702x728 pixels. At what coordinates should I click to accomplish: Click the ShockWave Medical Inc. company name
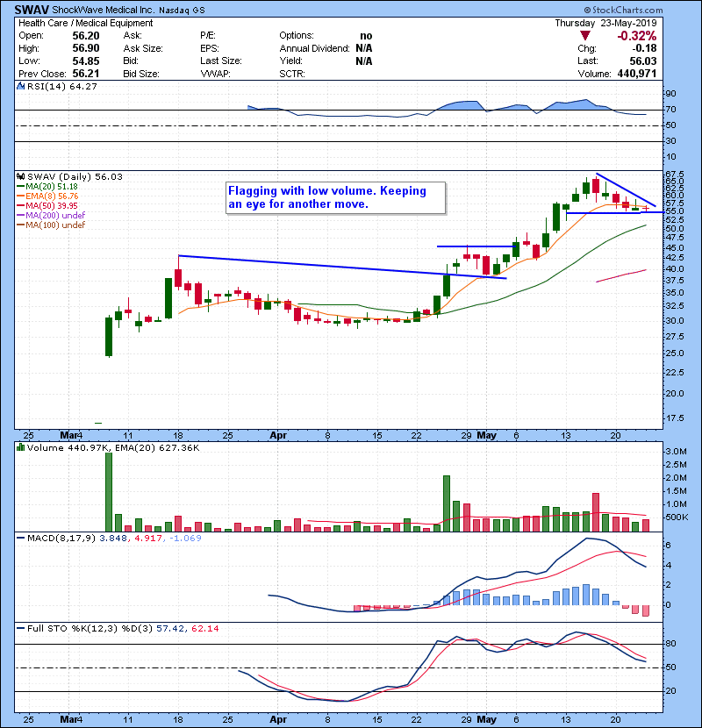pos(104,10)
